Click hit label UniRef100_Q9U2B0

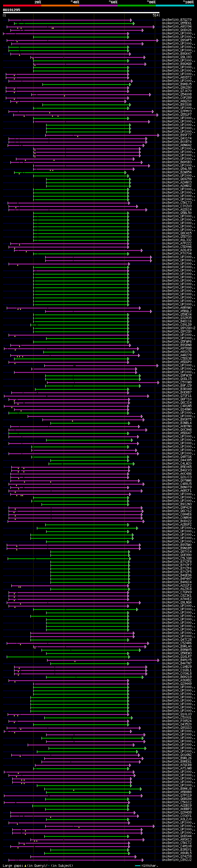pyautogui.click(x=177, y=88)
